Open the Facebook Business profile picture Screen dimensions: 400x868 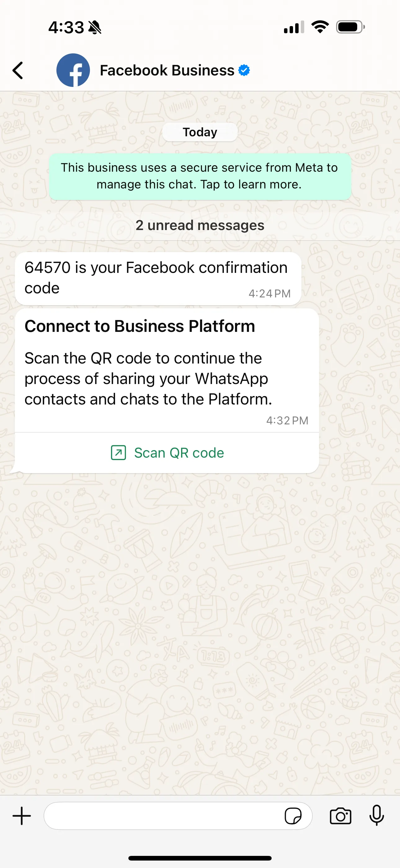(x=73, y=70)
